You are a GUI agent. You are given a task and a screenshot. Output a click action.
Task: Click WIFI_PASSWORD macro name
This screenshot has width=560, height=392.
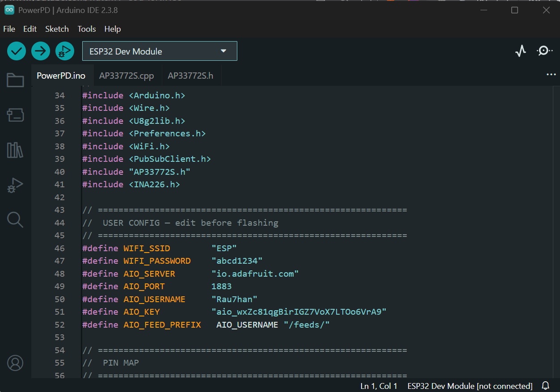(157, 261)
